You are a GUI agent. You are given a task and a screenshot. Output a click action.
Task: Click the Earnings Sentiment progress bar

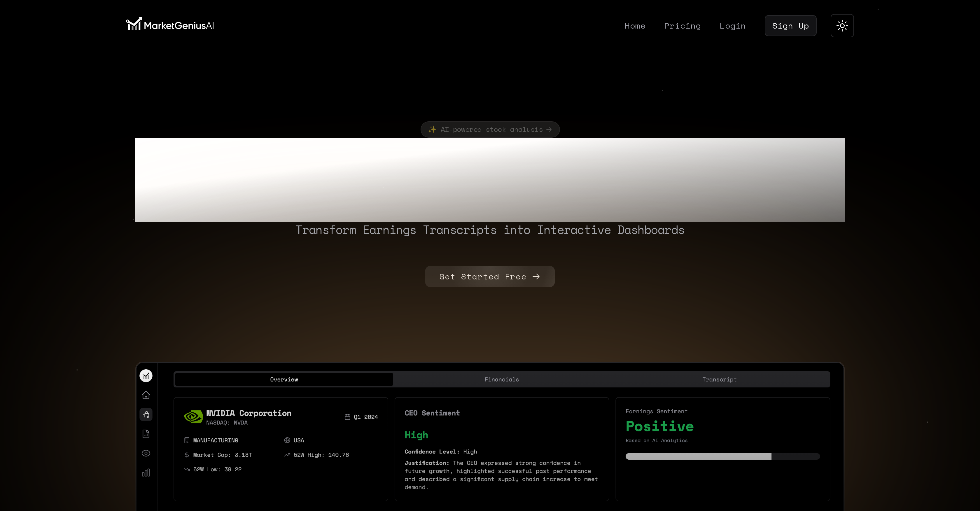[722, 456]
